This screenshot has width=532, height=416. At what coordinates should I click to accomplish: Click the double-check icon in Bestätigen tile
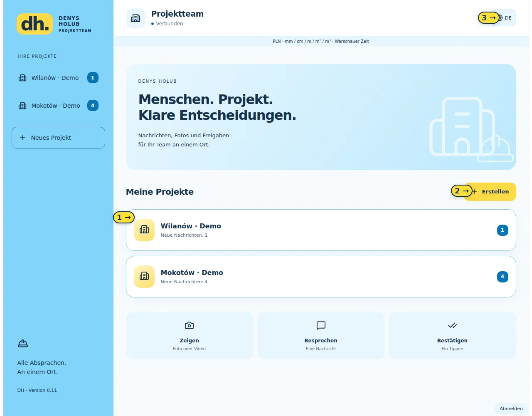tap(452, 325)
